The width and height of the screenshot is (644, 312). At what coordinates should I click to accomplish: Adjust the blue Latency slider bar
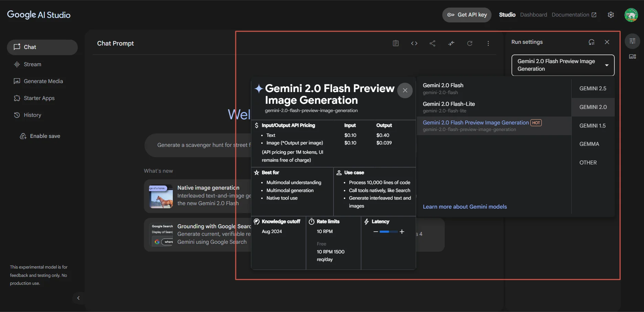[x=389, y=232]
